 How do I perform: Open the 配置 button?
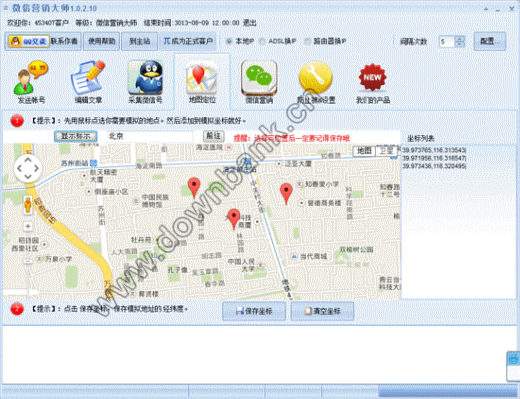(x=490, y=41)
